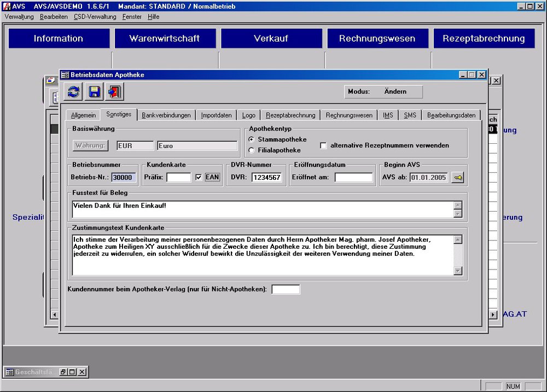Click the AVS application icon in title bar
Viewport: 547px width, 392px height.
tap(5, 6)
